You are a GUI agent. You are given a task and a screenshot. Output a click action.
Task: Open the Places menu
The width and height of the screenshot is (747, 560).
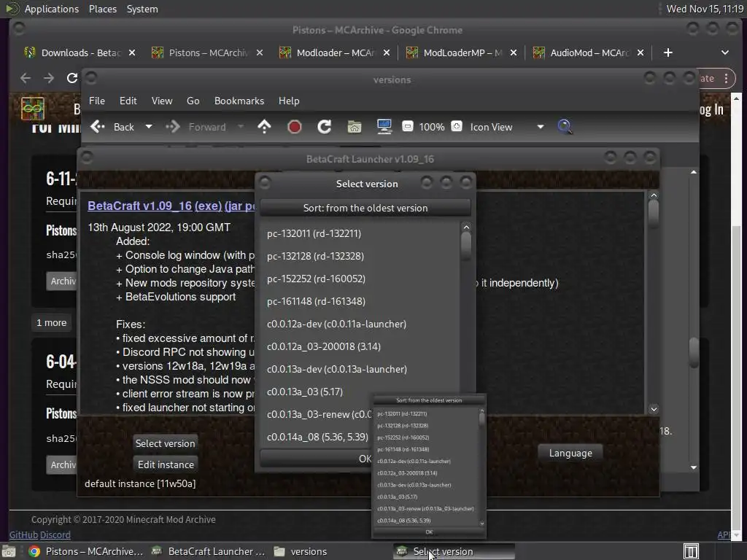[102, 9]
